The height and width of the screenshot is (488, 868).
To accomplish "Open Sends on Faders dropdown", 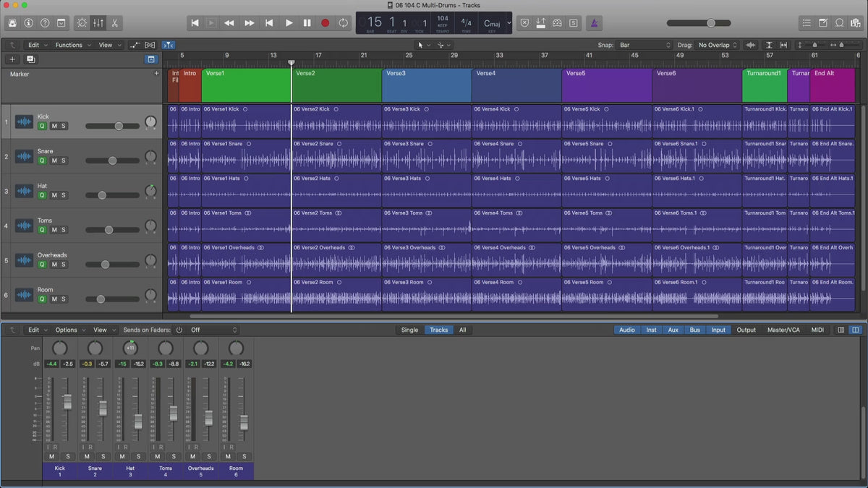I will click(213, 330).
